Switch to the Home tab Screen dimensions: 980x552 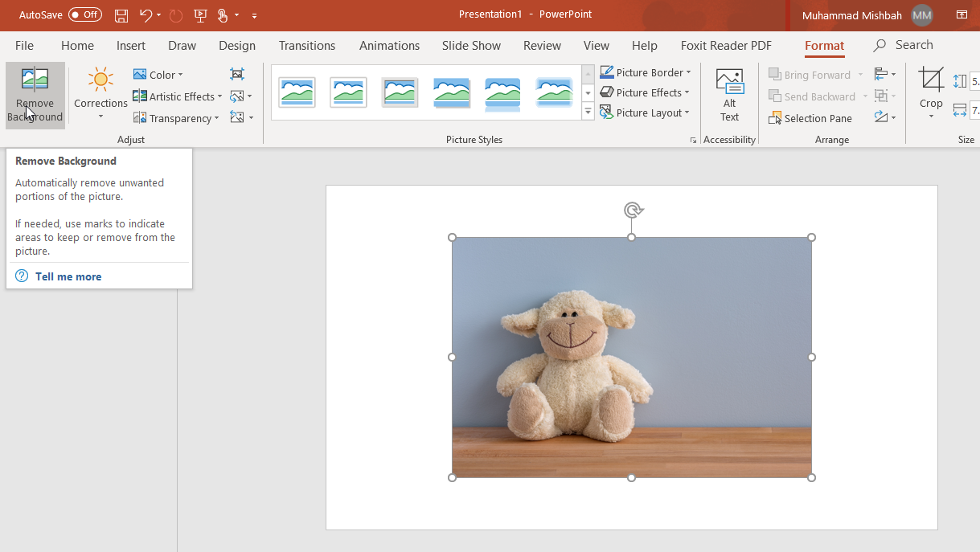pos(77,46)
